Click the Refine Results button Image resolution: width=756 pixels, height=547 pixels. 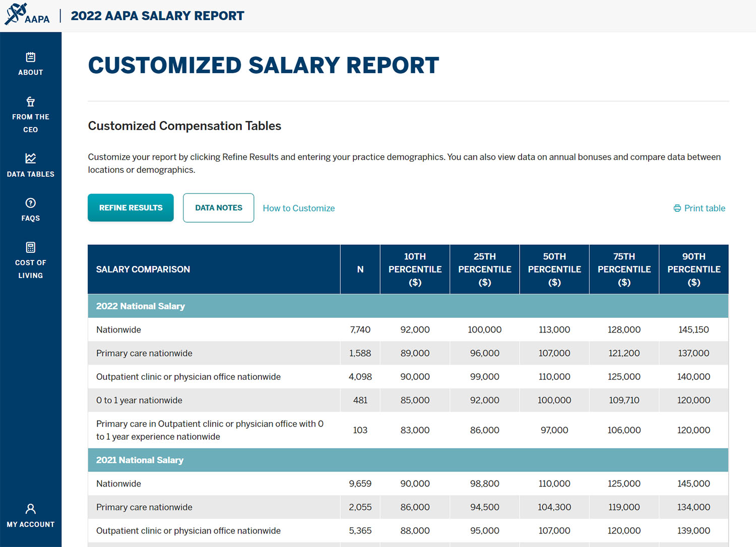tap(131, 208)
